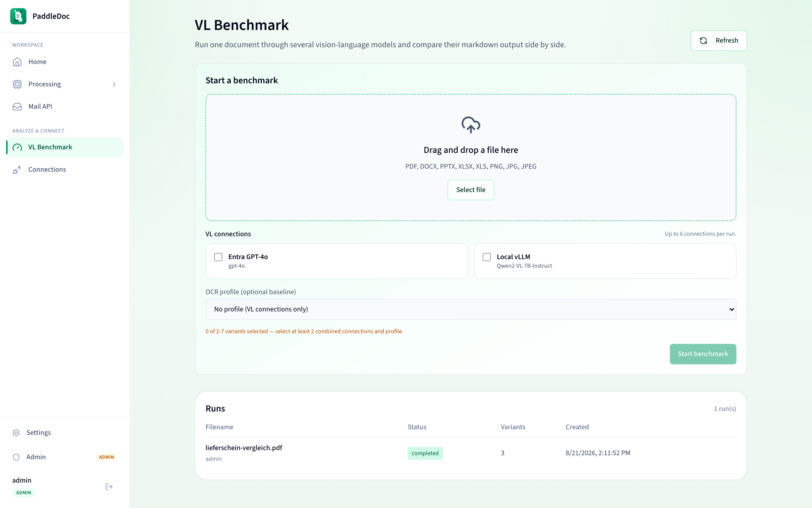Click the Admin shield icon

pyautogui.click(x=16, y=457)
